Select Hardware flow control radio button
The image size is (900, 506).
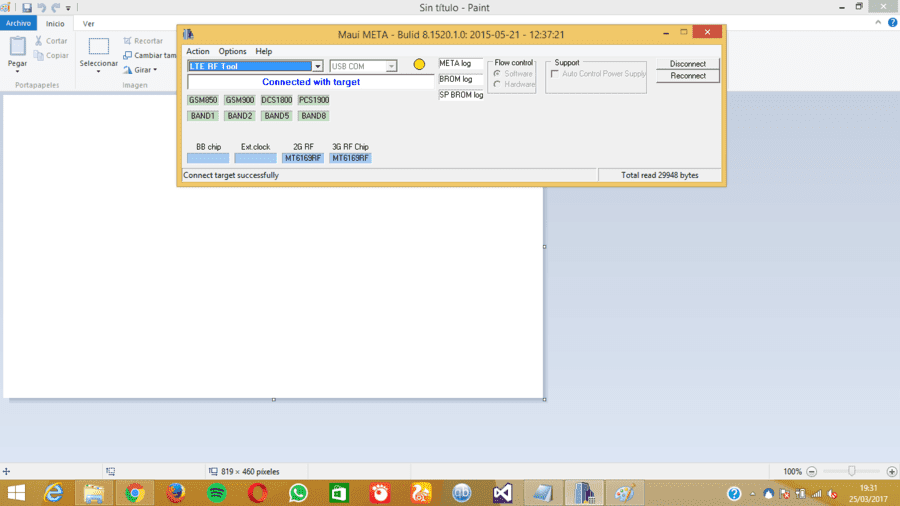497,84
